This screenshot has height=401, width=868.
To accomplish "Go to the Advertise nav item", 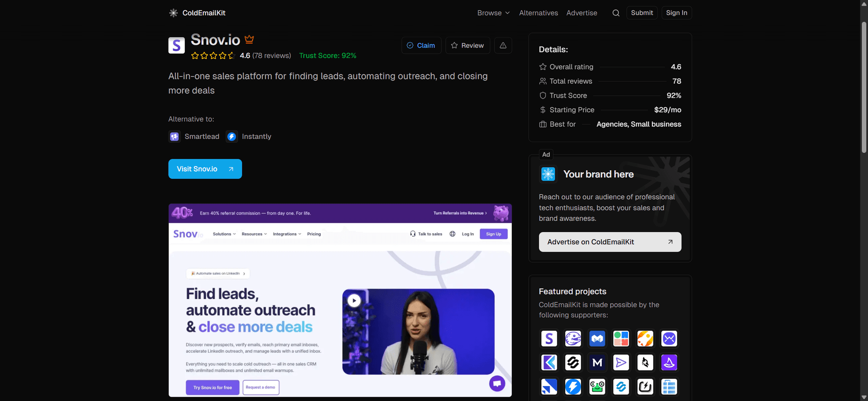I will [x=581, y=13].
